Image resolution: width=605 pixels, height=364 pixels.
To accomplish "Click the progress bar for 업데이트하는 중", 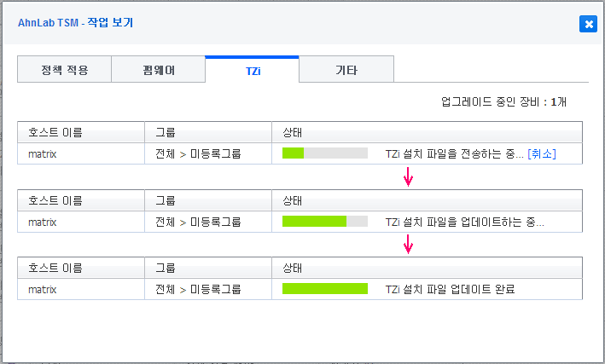I will click(324, 222).
